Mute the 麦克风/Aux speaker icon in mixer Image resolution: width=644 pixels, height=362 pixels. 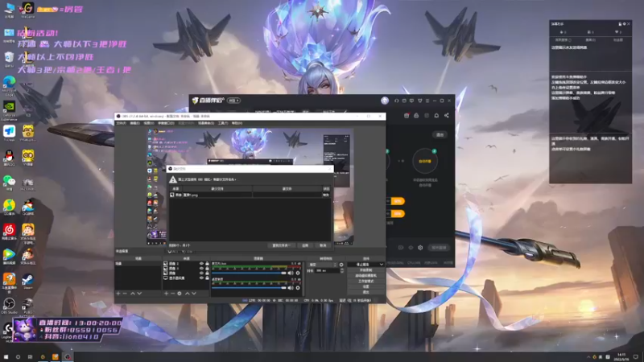[x=291, y=273]
